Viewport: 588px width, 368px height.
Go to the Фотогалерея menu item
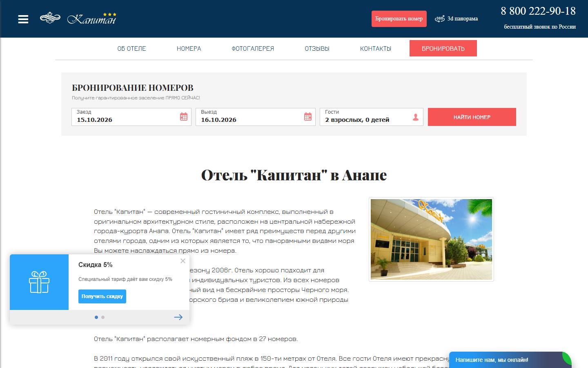pos(253,49)
